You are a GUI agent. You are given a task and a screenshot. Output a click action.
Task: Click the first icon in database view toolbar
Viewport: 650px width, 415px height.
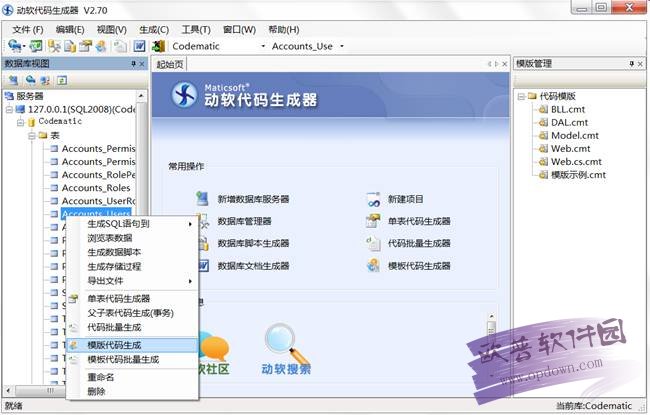point(14,80)
